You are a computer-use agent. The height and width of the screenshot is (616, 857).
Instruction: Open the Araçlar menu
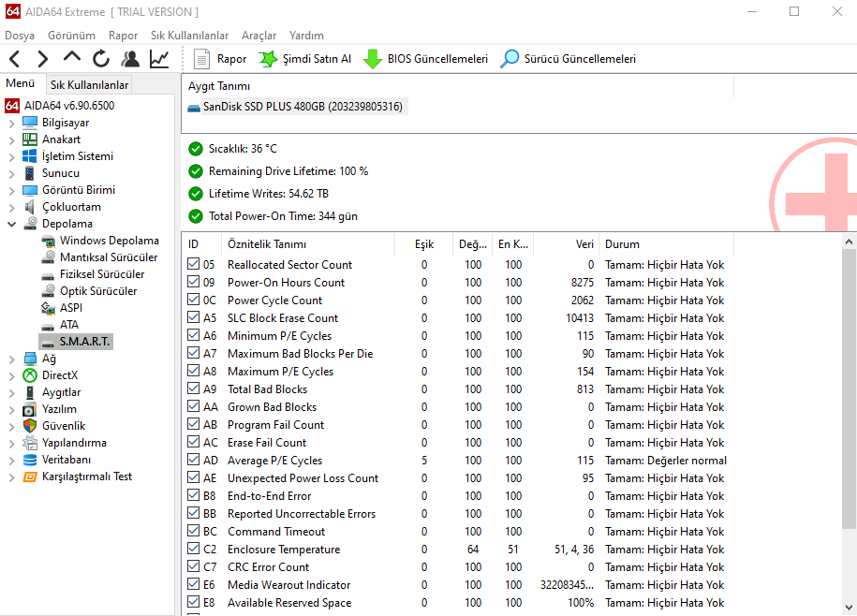pyautogui.click(x=259, y=36)
